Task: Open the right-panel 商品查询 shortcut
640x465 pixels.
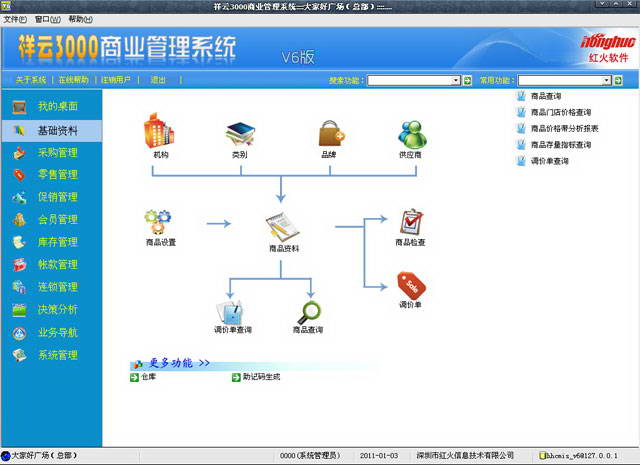Action: [x=546, y=96]
